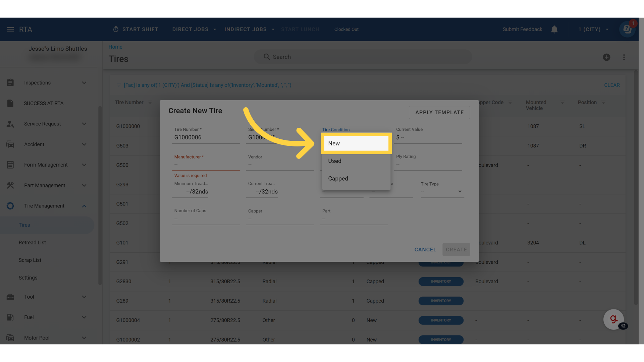Click the Part Management tools icon
The width and height of the screenshot is (644, 362).
[x=10, y=185]
